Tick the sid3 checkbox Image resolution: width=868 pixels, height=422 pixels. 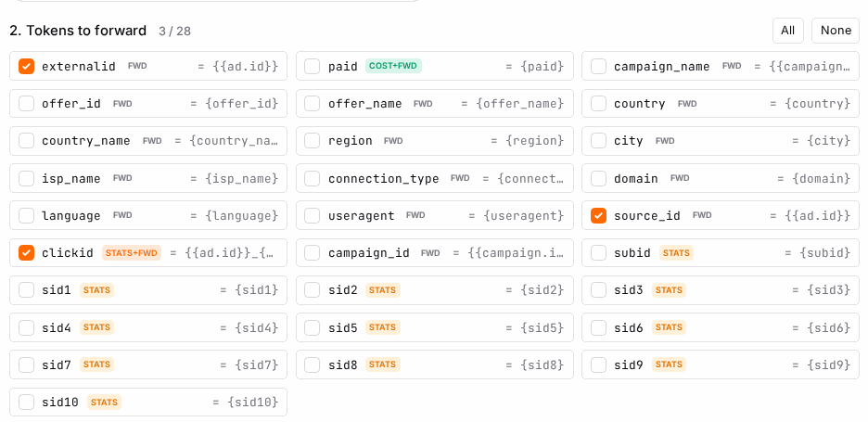pos(598,290)
